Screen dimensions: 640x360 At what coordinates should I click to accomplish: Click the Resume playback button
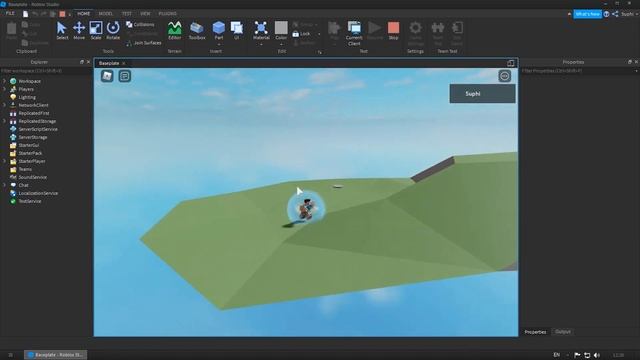tap(374, 28)
